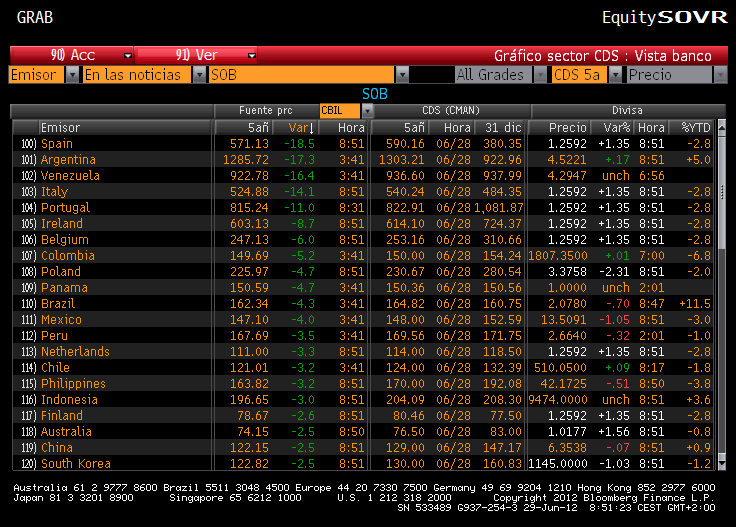Click Brazil's +11.5 YTD value
736x527 pixels.
pos(695,303)
